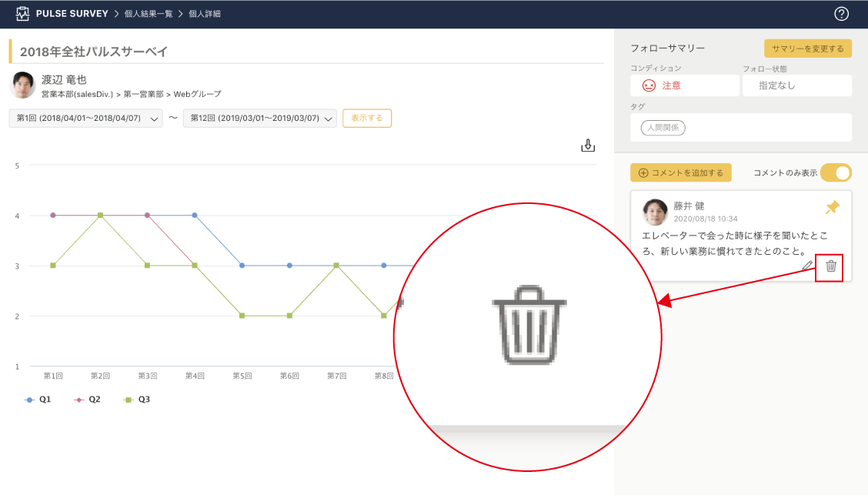Viewport: 868px width, 495px height.
Task: Click 藤井 健's comment avatar
Action: [x=655, y=212]
